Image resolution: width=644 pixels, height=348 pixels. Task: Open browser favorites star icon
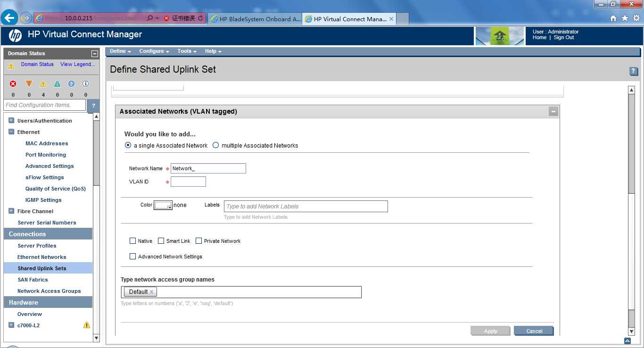625,18
